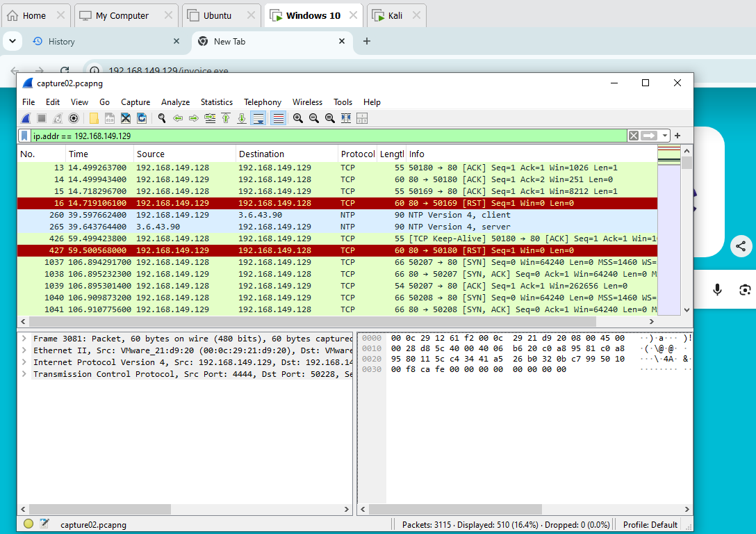
Task: Expand Internet Protocol Version 4 row
Action: 24,362
